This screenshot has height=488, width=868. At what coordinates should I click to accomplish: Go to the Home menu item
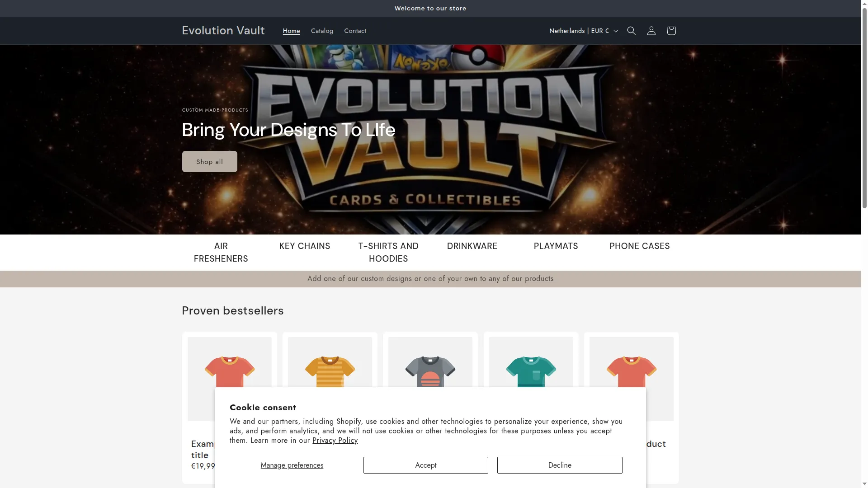coord(291,31)
